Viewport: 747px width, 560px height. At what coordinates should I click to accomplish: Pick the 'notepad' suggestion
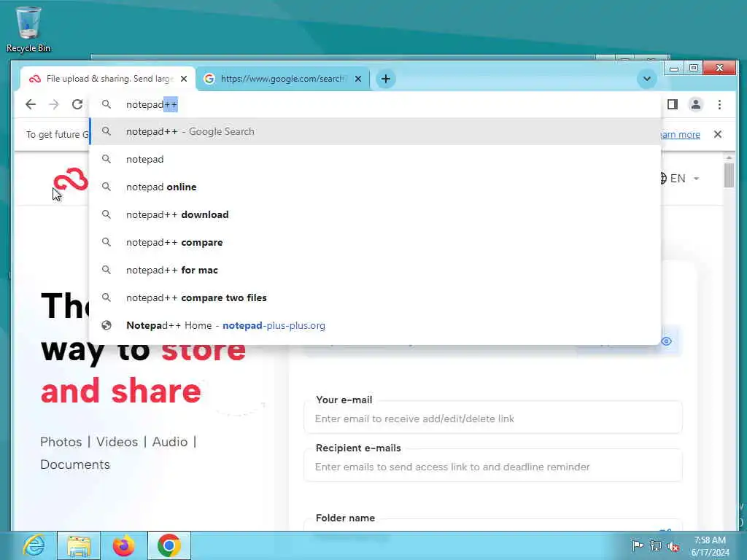coord(376,159)
